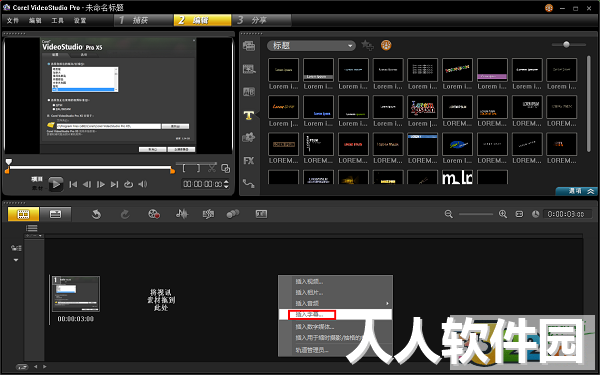Select the Media library icon in sidebar

[x=249, y=46]
